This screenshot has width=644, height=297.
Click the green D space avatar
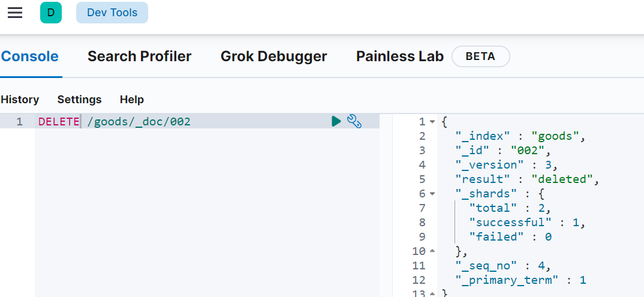(x=51, y=13)
